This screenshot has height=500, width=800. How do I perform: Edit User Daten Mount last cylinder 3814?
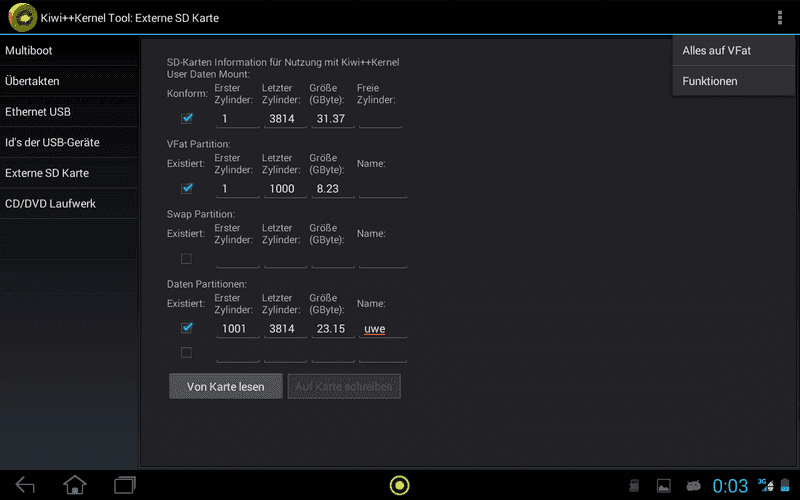[x=285, y=119]
